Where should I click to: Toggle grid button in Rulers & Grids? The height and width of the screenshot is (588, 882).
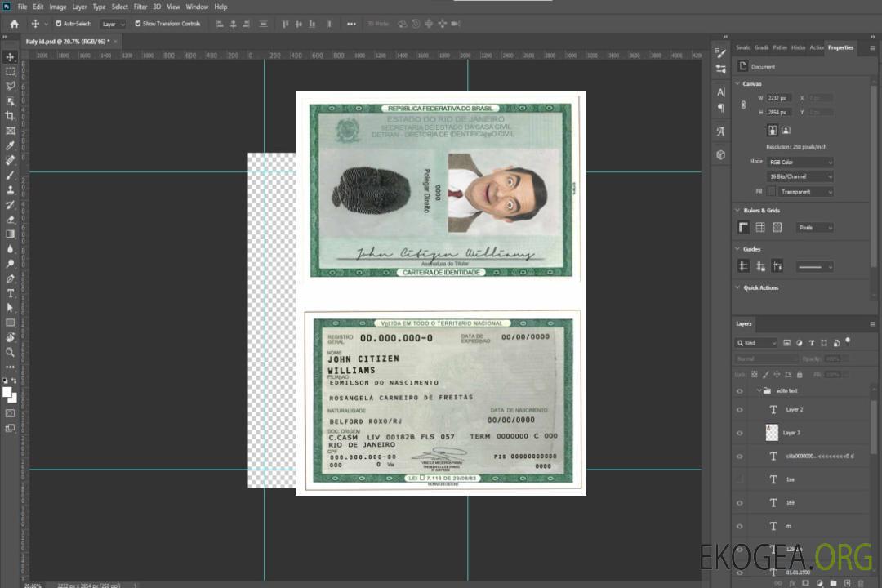[760, 227]
